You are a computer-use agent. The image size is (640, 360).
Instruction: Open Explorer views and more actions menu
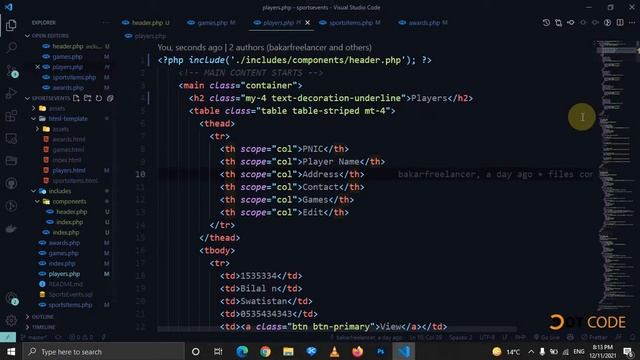pyautogui.click(x=106, y=23)
